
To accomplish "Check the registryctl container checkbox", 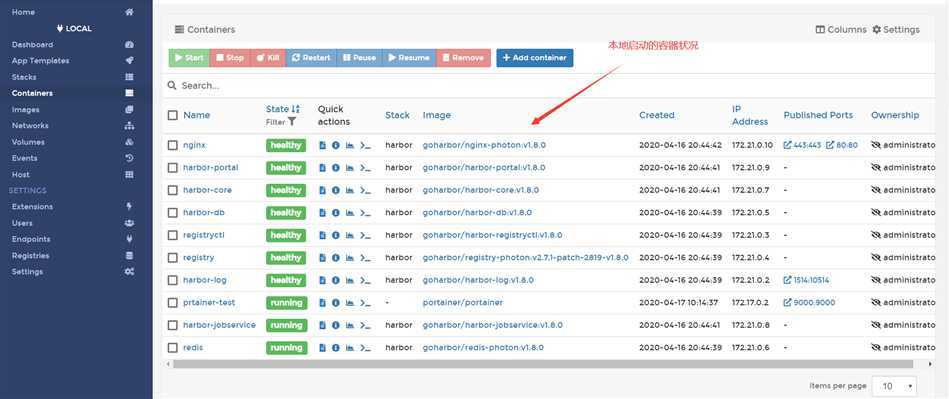I will [172, 235].
